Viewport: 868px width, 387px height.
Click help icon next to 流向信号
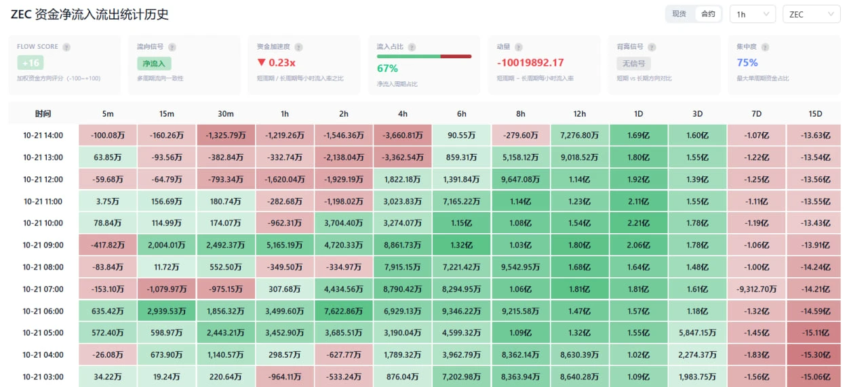[172, 47]
